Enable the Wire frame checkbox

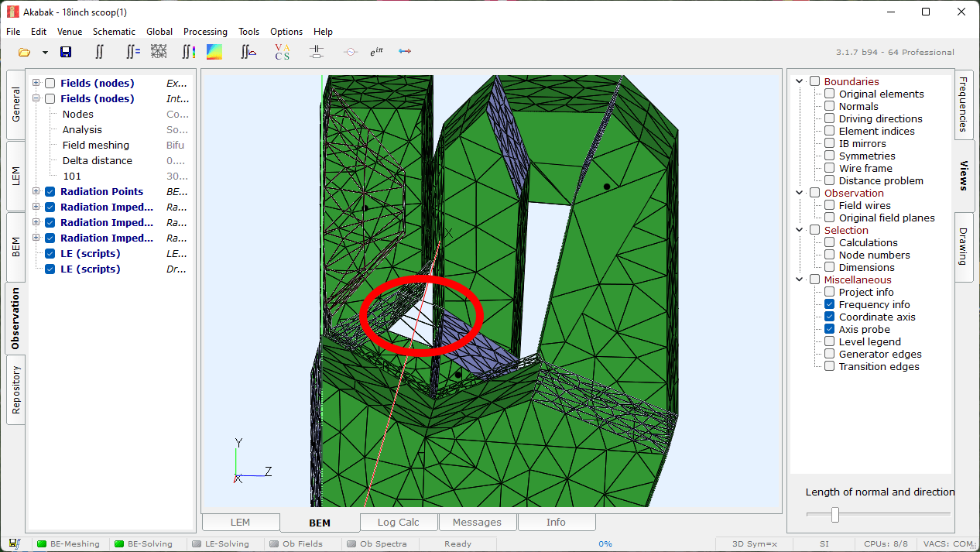pos(829,168)
